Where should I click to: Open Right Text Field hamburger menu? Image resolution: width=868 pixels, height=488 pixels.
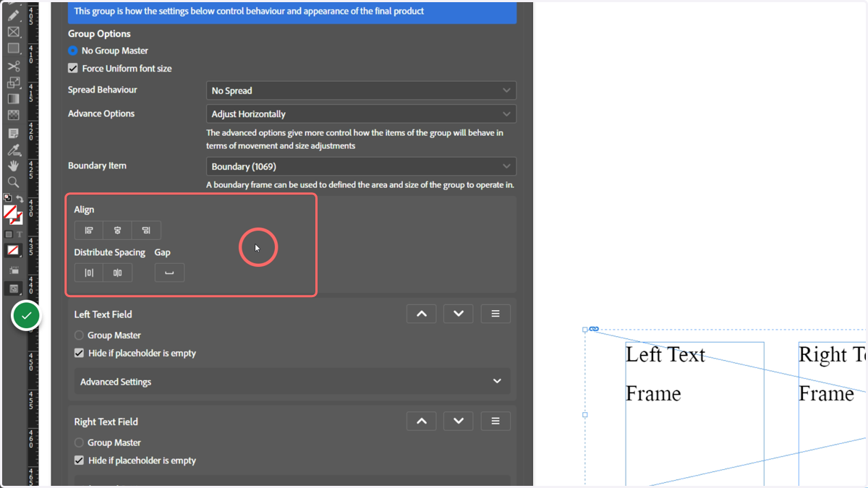coord(495,421)
